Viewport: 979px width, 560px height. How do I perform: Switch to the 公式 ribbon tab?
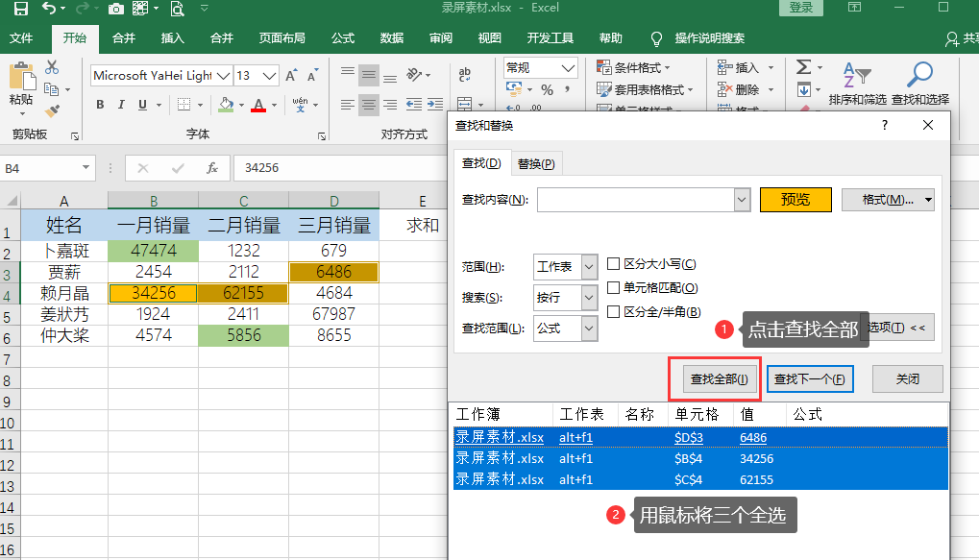(343, 38)
